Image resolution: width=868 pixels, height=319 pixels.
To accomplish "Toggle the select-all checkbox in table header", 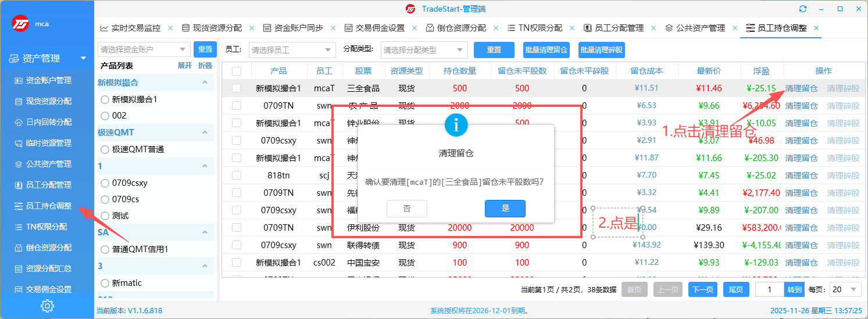I will tap(237, 71).
